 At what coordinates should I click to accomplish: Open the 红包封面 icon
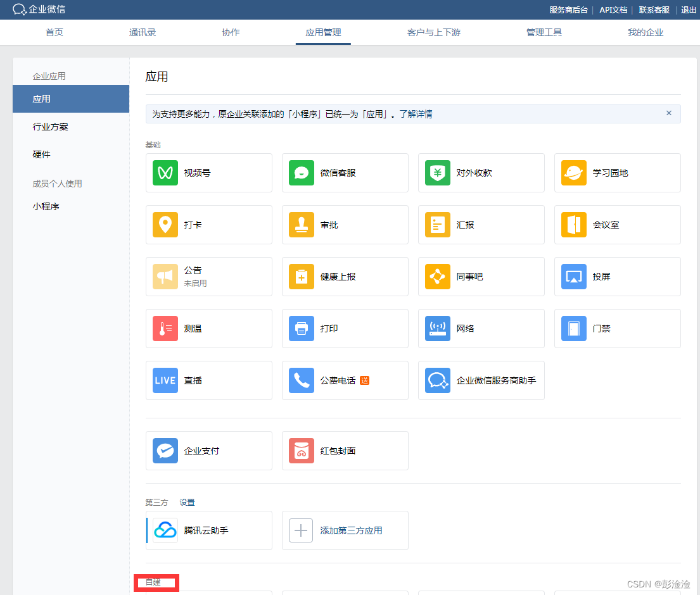(302, 451)
